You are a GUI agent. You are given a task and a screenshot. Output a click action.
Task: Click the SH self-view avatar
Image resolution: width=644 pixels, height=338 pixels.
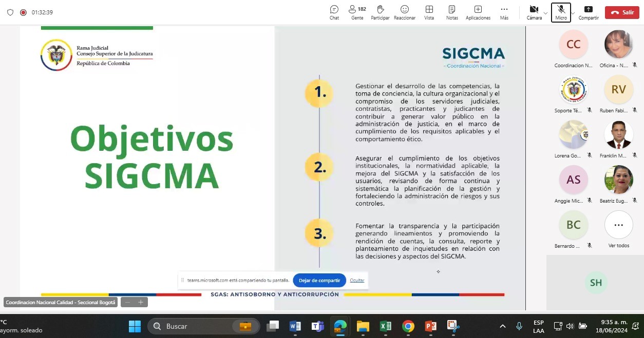coord(596,283)
